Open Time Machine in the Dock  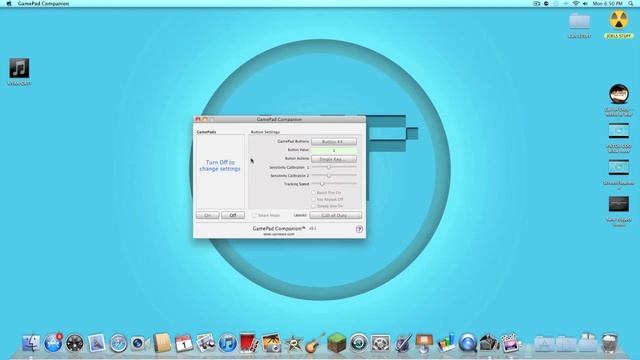(359, 343)
